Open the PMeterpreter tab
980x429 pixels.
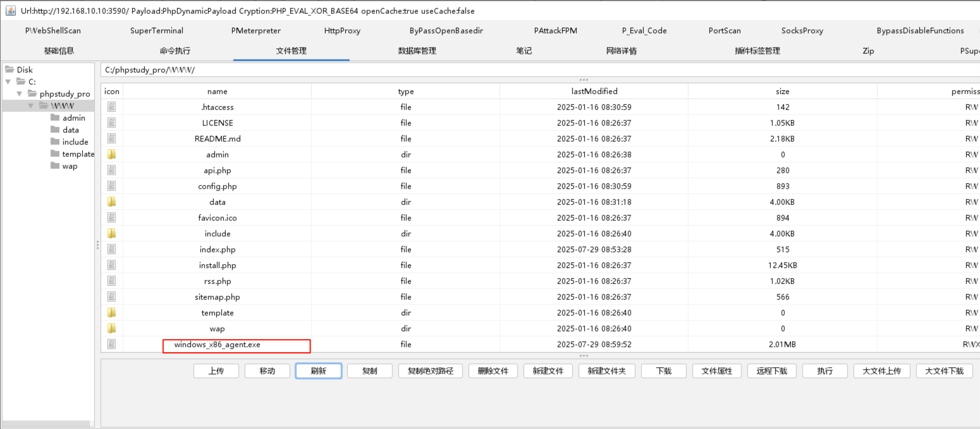click(256, 30)
